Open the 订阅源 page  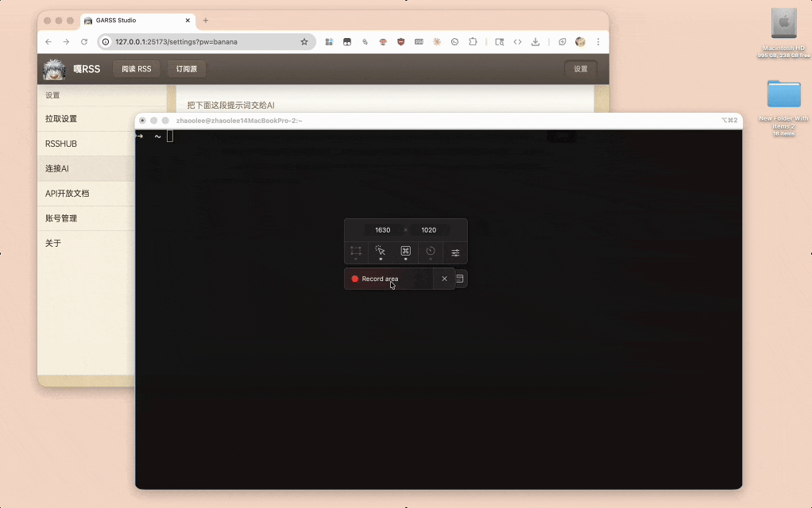click(187, 69)
